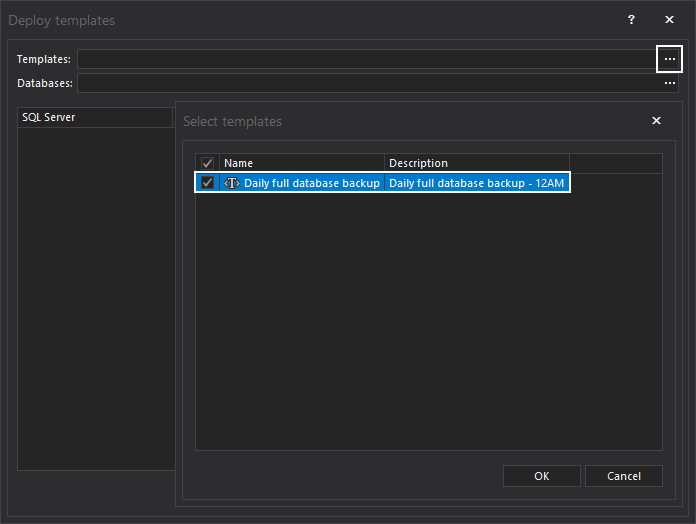This screenshot has width=696, height=524.
Task: Open the Templates browse ellipsis button
Action: [669, 60]
